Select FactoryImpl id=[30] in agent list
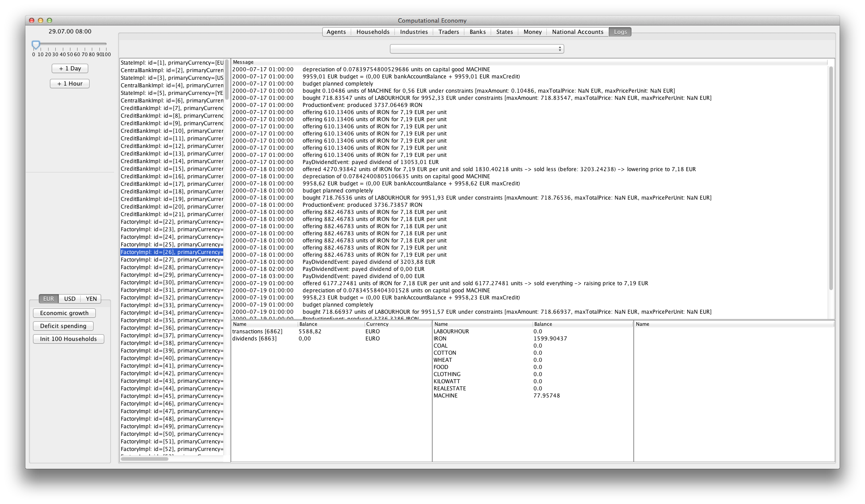Viewport: 865px width, 504px height. tap(172, 283)
